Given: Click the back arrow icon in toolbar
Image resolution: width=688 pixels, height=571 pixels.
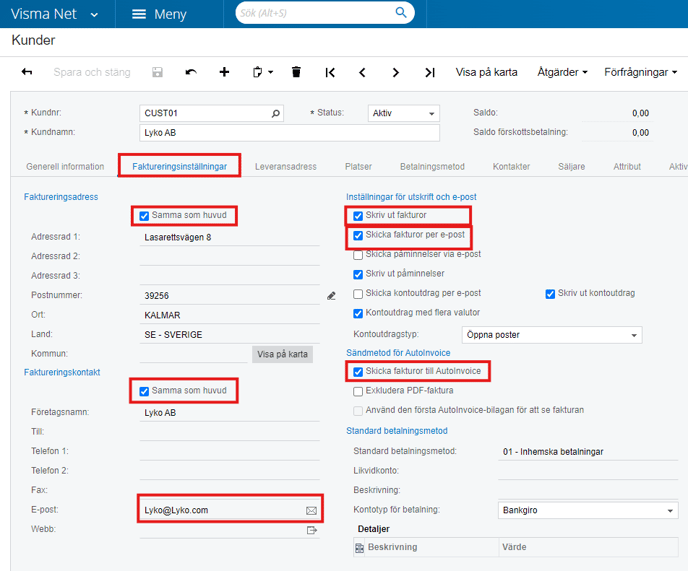Looking at the screenshot, I should click(27, 72).
